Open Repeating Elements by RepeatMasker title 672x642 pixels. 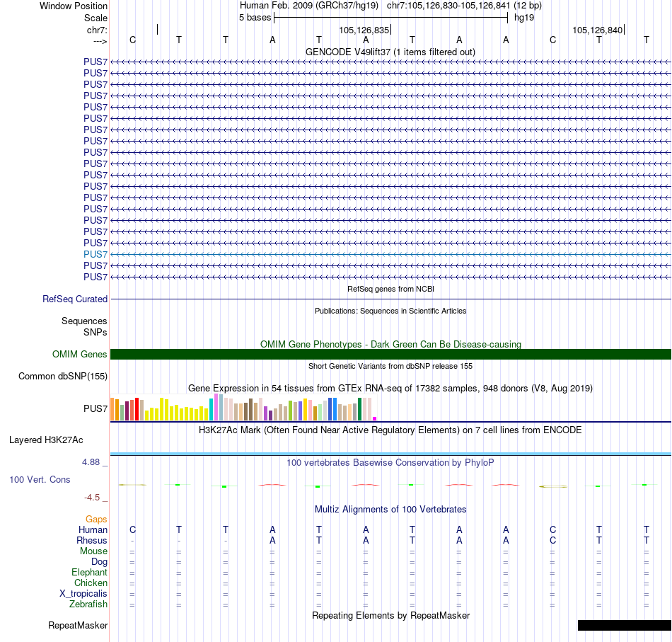click(x=390, y=615)
